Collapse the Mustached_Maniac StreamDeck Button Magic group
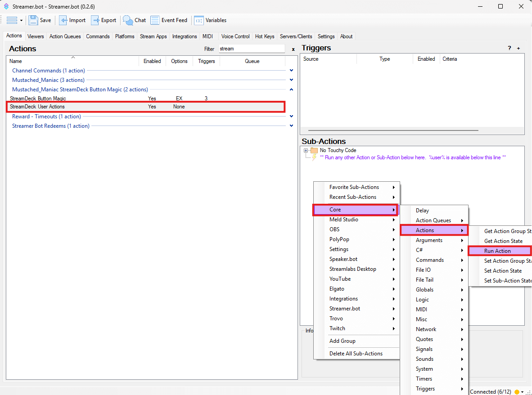 [291, 90]
